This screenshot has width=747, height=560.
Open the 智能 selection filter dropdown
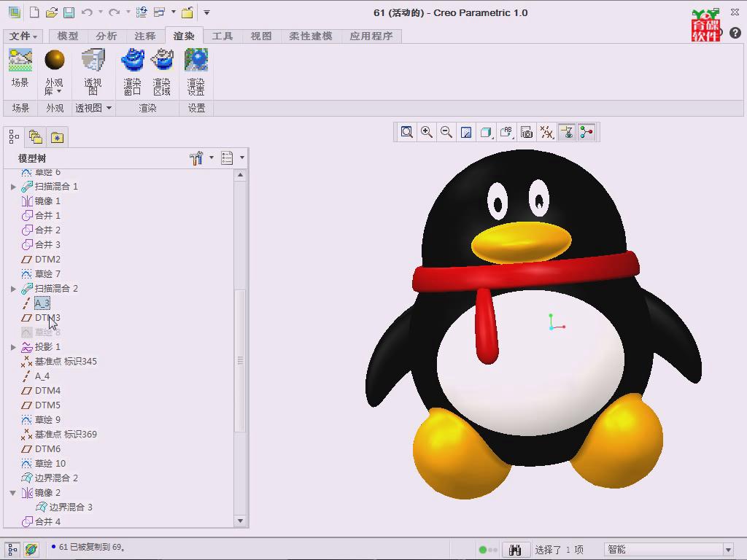tap(728, 550)
